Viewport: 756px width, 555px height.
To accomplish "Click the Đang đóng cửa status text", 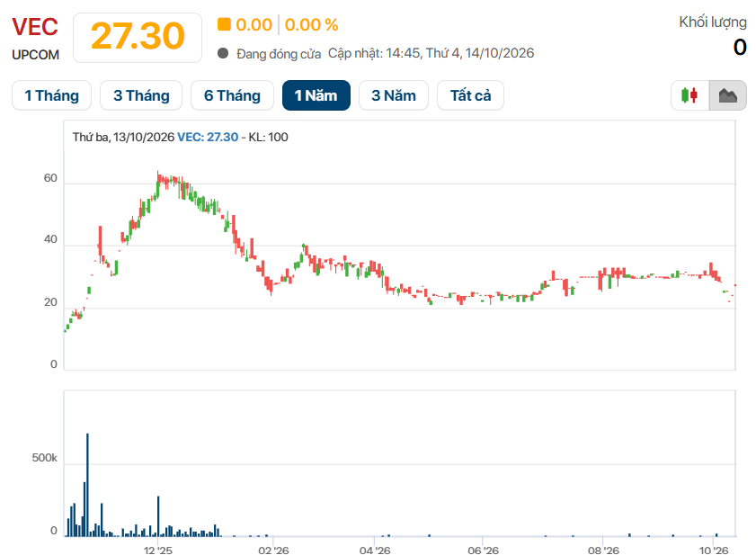I will (x=279, y=54).
